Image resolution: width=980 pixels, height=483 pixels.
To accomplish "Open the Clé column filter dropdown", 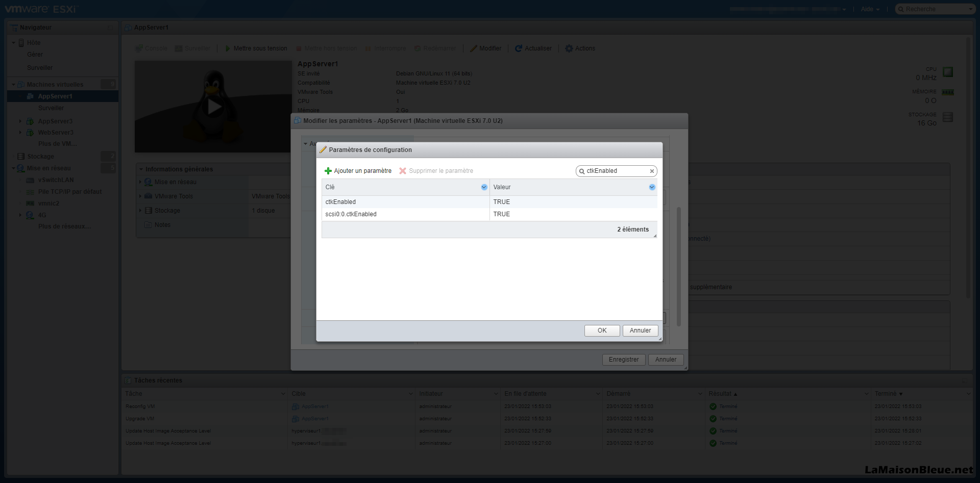I will [x=484, y=187].
